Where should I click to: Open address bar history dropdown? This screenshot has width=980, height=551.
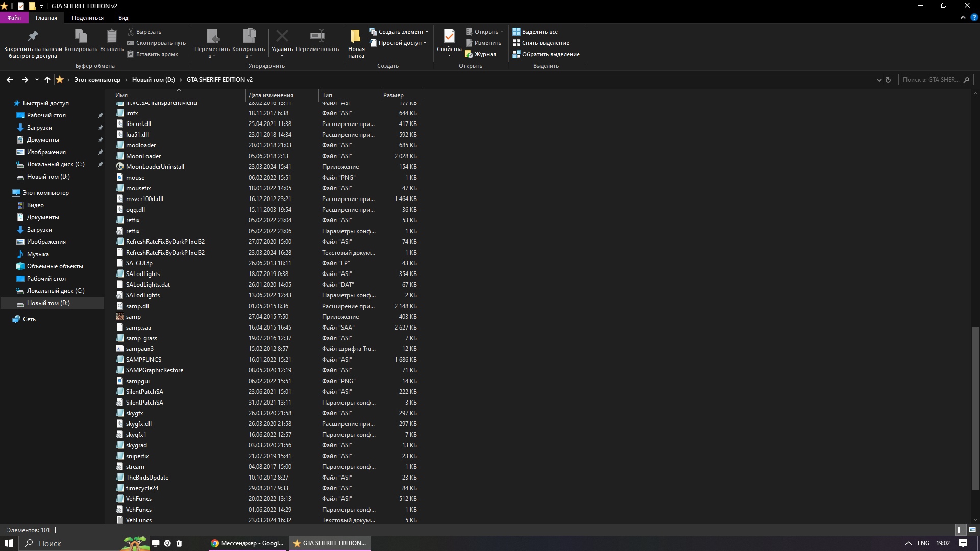tap(879, 80)
